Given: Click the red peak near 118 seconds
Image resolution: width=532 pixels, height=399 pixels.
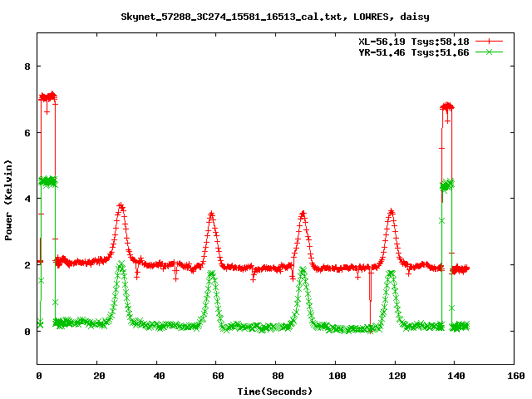Looking at the screenshot, I should [x=392, y=213].
